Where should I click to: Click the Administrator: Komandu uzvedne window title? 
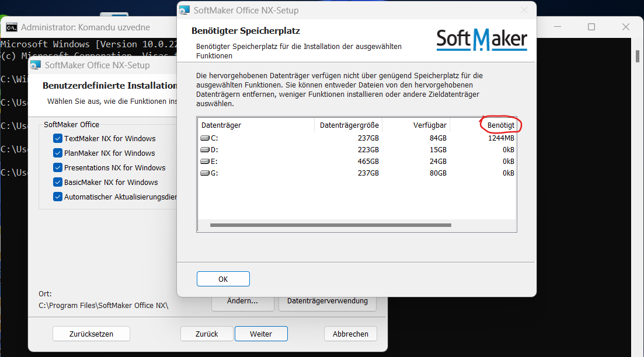click(85, 27)
